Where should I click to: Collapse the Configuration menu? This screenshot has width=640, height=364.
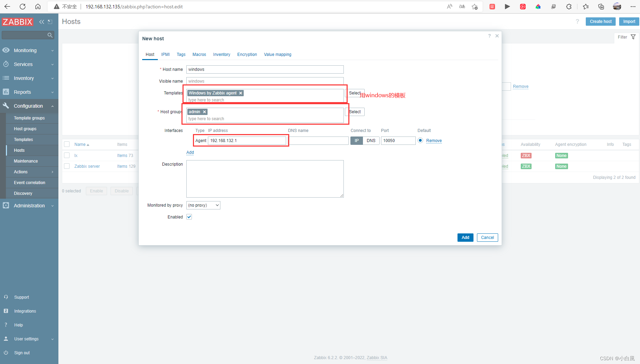(x=29, y=106)
